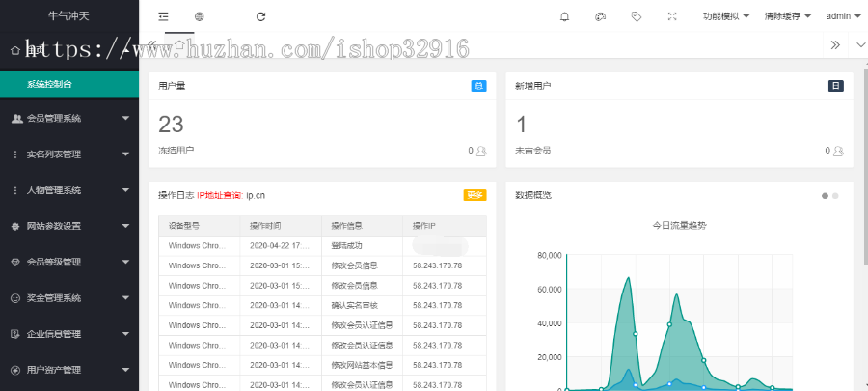
Task: Click the unreviewed members person icon
Action: (x=838, y=151)
